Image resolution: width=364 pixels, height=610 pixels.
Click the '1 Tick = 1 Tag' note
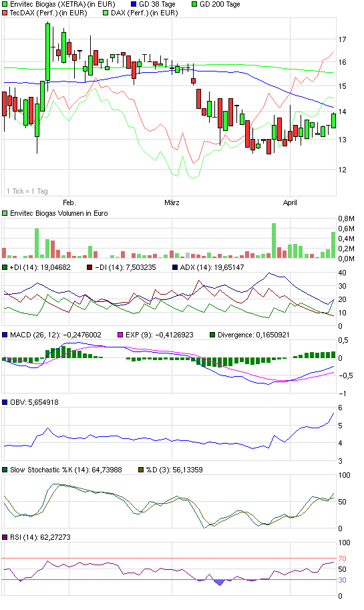click(x=27, y=191)
